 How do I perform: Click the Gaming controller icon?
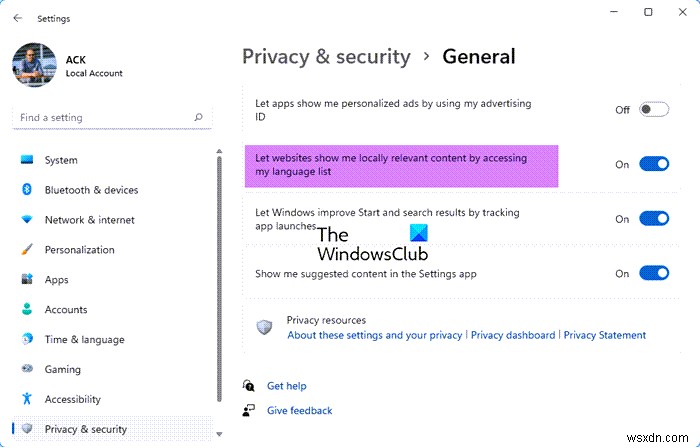[x=27, y=370]
